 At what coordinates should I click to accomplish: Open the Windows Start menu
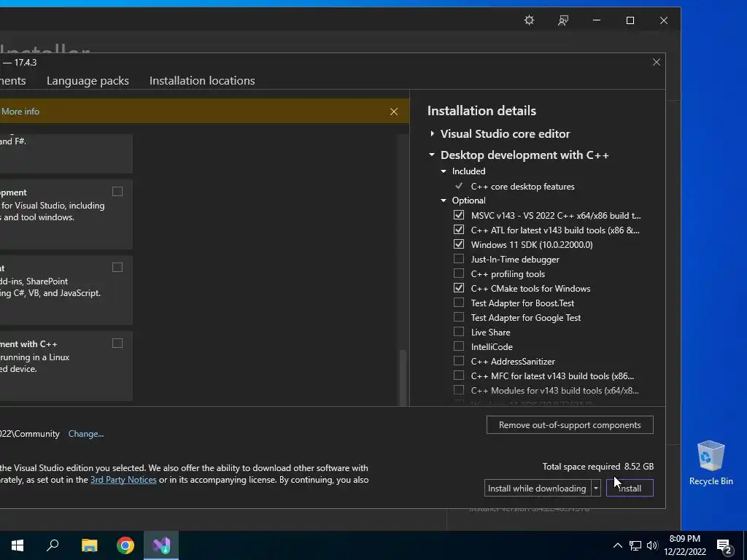tap(18, 545)
